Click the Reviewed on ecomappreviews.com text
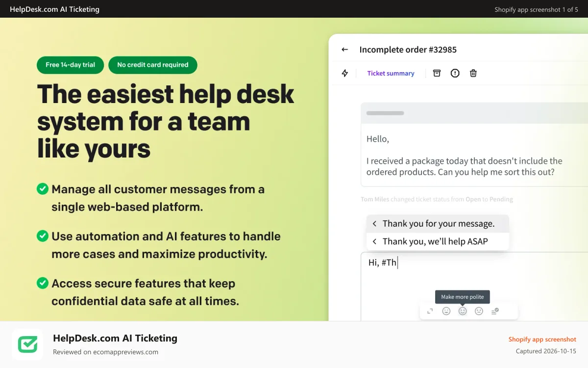Screen dimensions: 588x368 coord(105,352)
